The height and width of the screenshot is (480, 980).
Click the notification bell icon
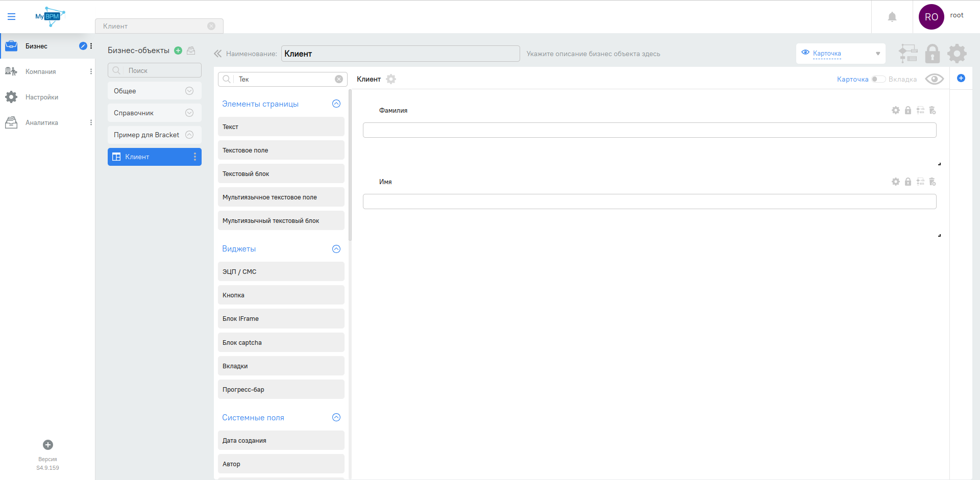pos(892,17)
